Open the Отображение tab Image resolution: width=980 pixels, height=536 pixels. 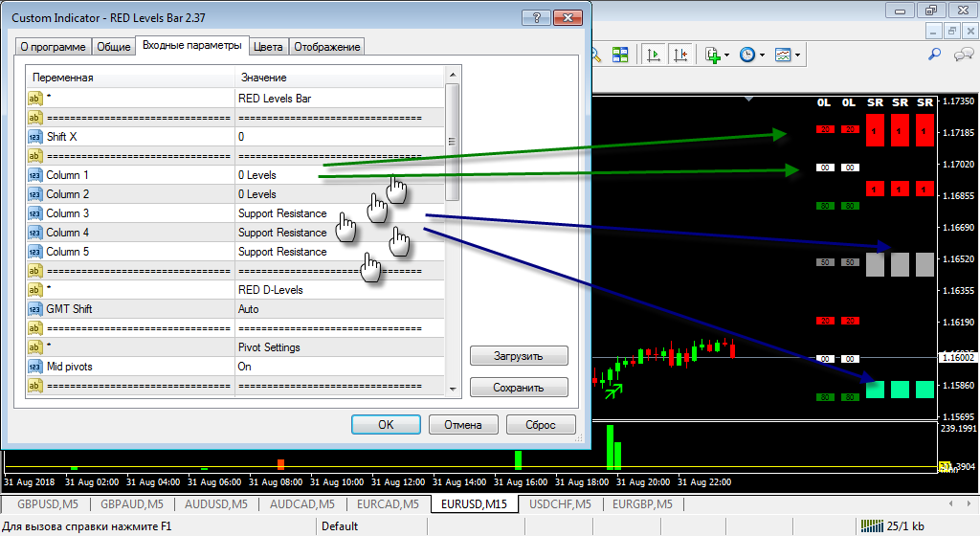click(327, 47)
